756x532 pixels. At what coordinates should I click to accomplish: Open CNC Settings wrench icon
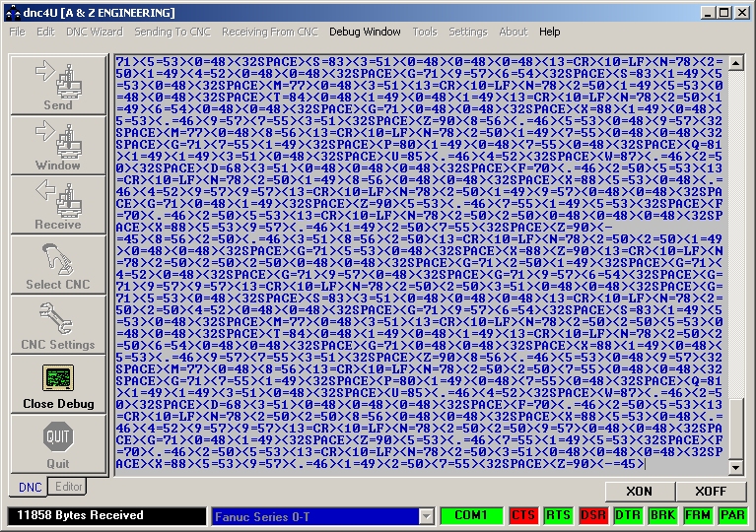(x=57, y=319)
